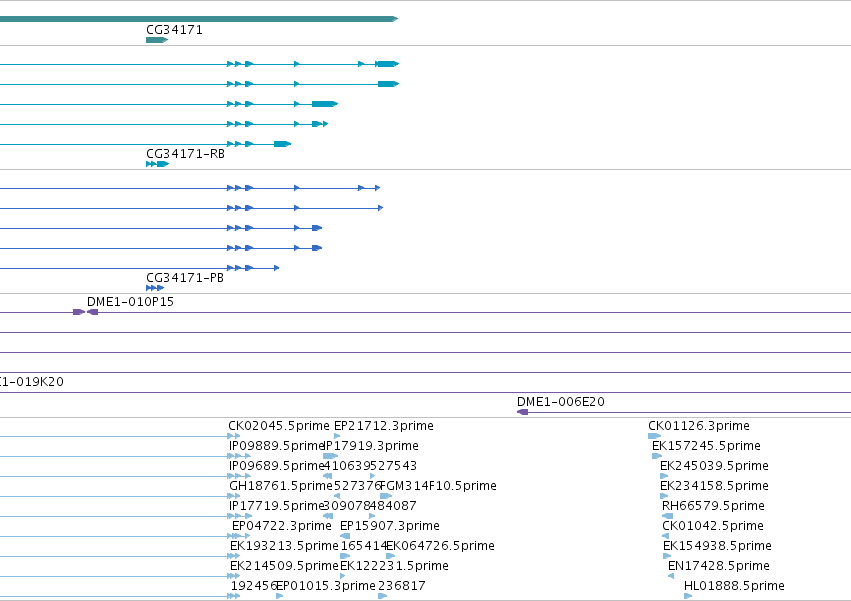Click the CG34171-RB transcript label
Image resolution: width=851 pixels, height=601 pixels.
[x=185, y=154]
